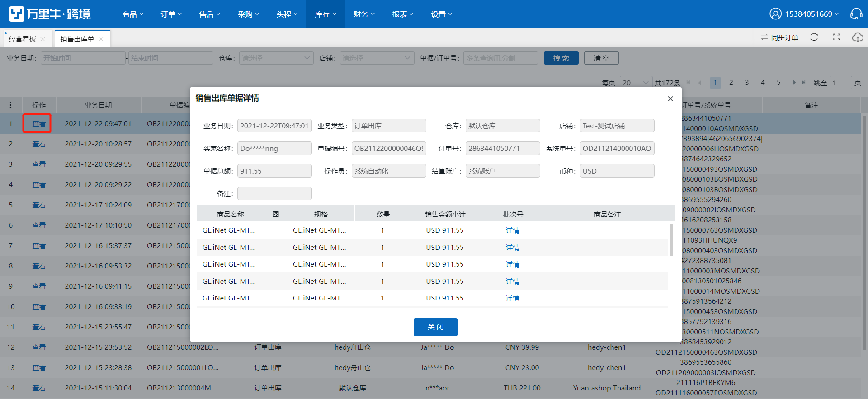Click 同步订单 link text

784,38
